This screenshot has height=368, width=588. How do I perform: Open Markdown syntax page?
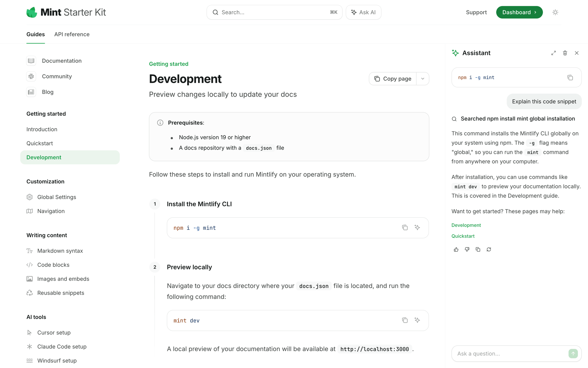[x=60, y=251]
